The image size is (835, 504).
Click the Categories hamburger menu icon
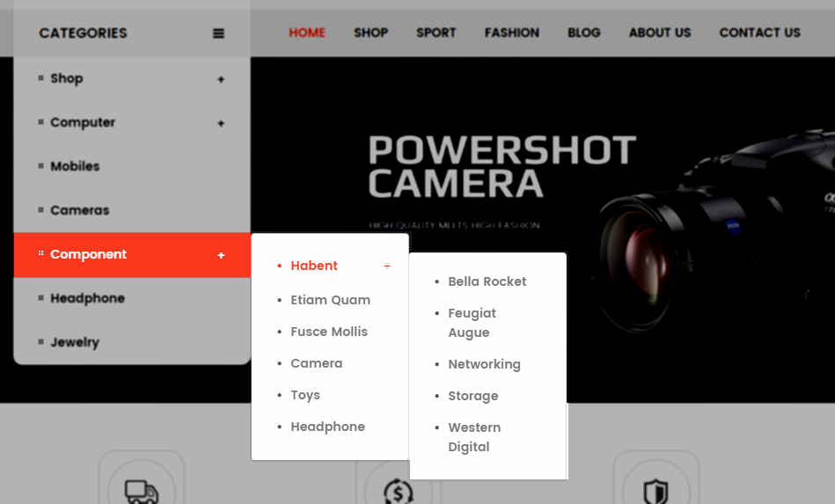click(x=218, y=33)
